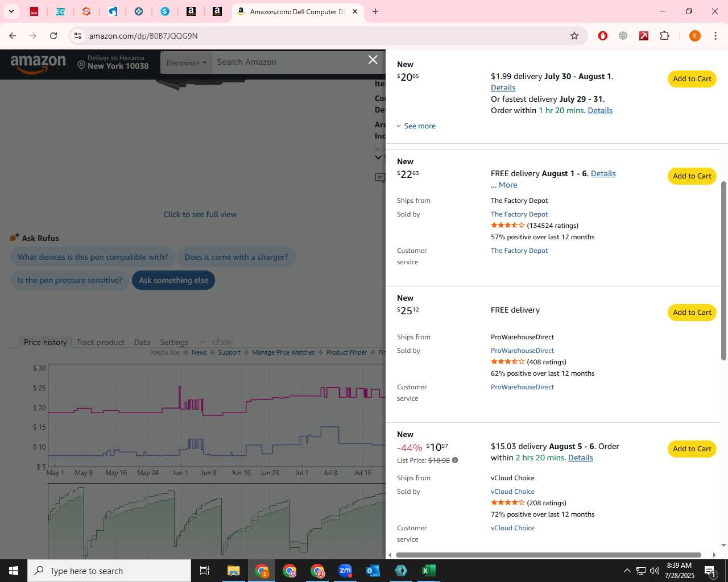This screenshot has width=728, height=582.
Task: Switch to the EC browser tab
Action: pyautogui.click(x=60, y=11)
